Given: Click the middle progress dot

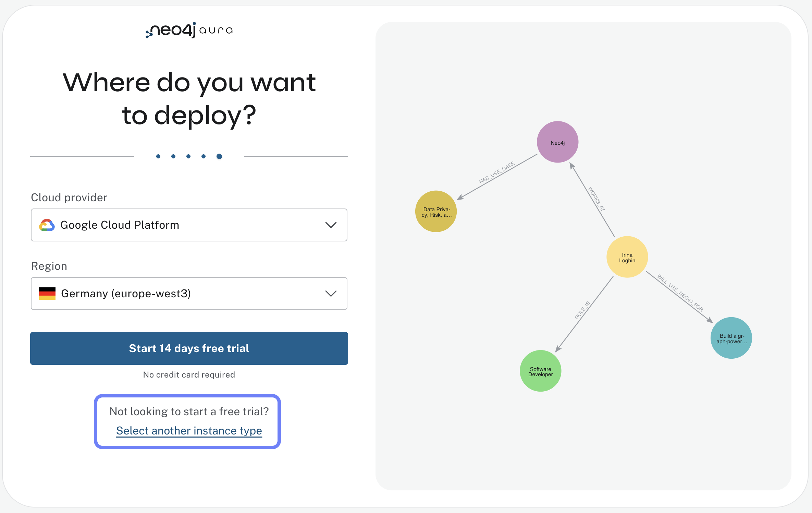Looking at the screenshot, I should pos(188,156).
